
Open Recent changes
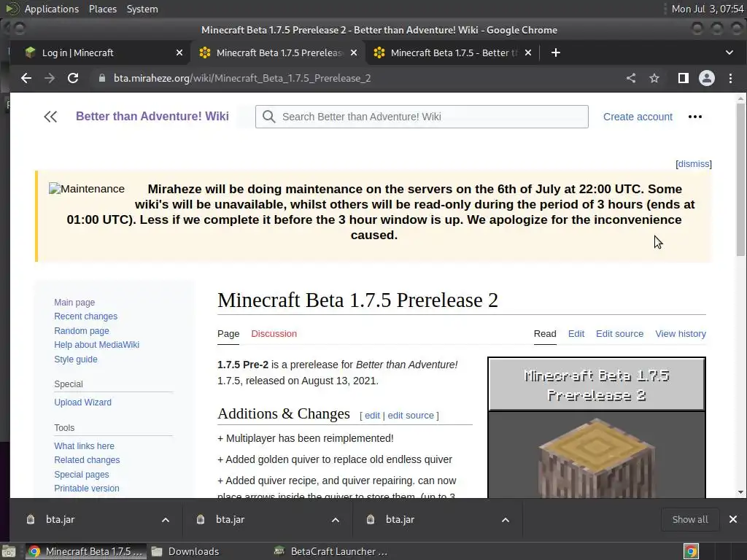click(x=86, y=316)
